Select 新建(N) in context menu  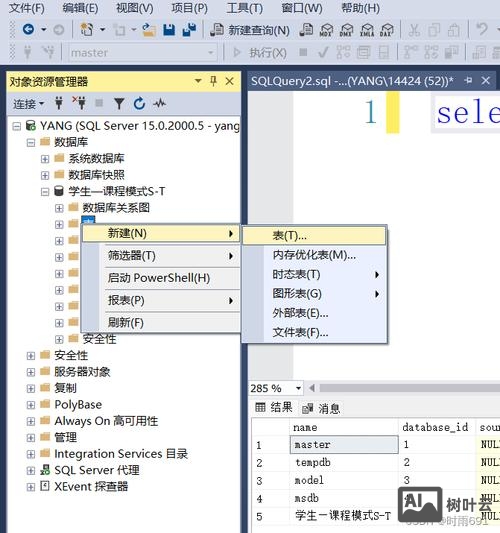point(161,234)
